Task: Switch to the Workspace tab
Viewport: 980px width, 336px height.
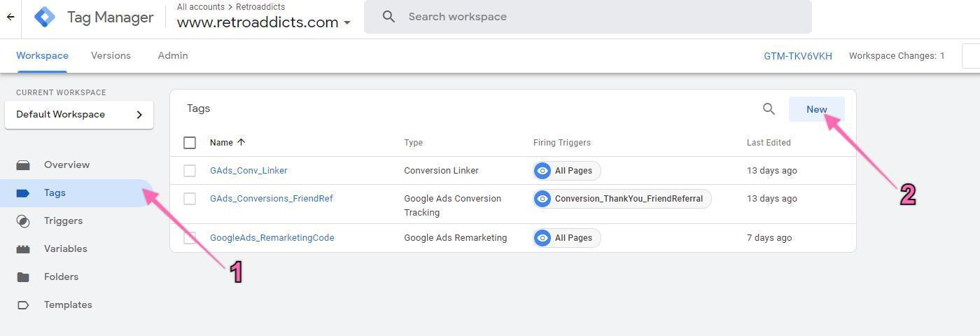Action: 42,56
